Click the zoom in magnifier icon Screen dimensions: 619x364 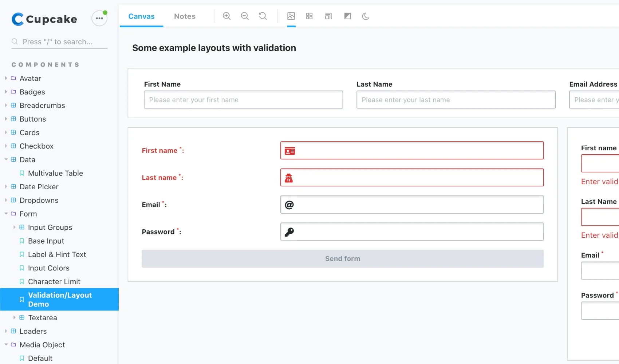pos(226,16)
